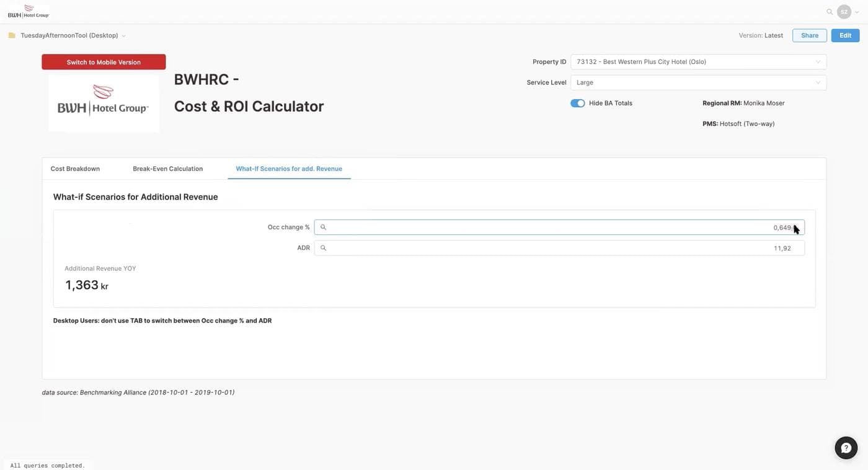Viewport: 868px width, 470px height.
Task: Click magnifier icon in Occ change % field
Action: click(323, 228)
